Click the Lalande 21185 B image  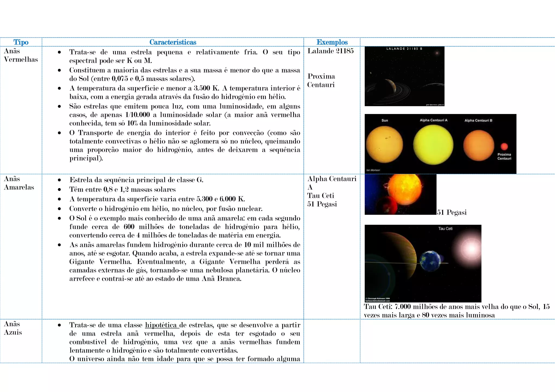pyautogui.click(x=404, y=76)
